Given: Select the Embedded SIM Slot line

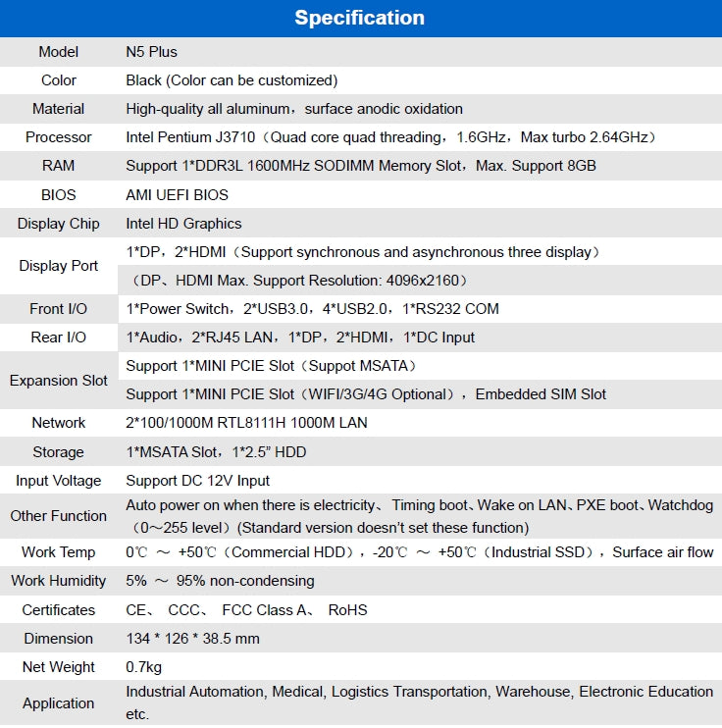Looking at the screenshot, I should 366,394.
